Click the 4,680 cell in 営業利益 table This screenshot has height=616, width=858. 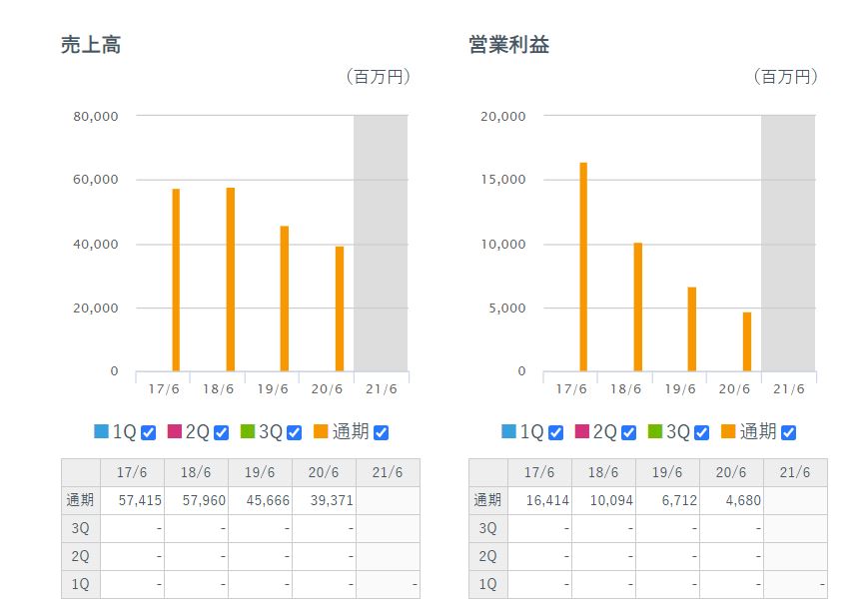coord(732,500)
